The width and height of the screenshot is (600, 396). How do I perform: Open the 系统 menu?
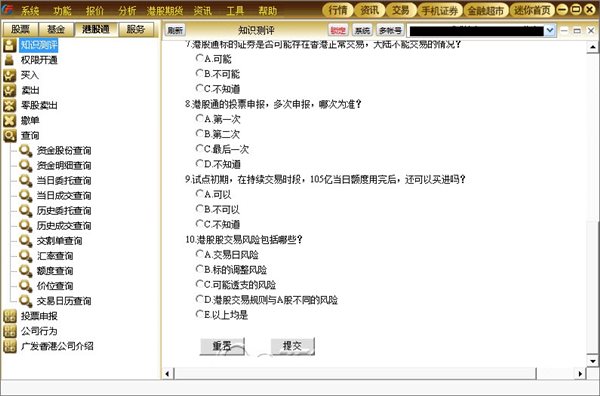[x=30, y=11]
